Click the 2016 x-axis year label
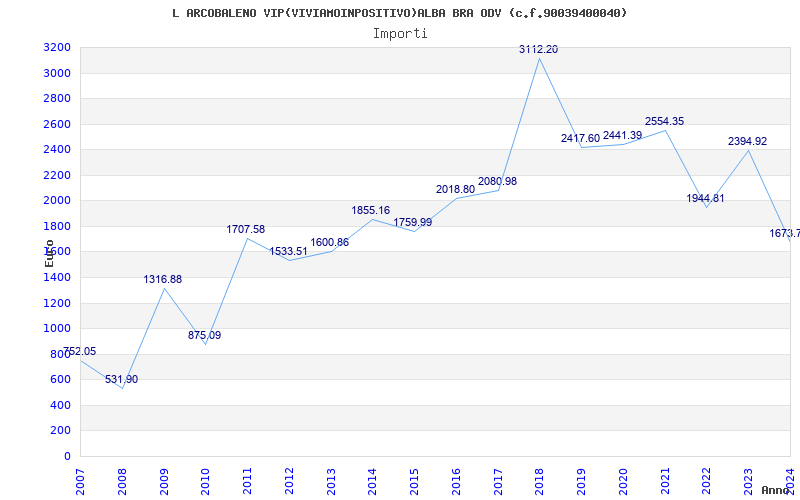The image size is (800, 500). (x=456, y=482)
